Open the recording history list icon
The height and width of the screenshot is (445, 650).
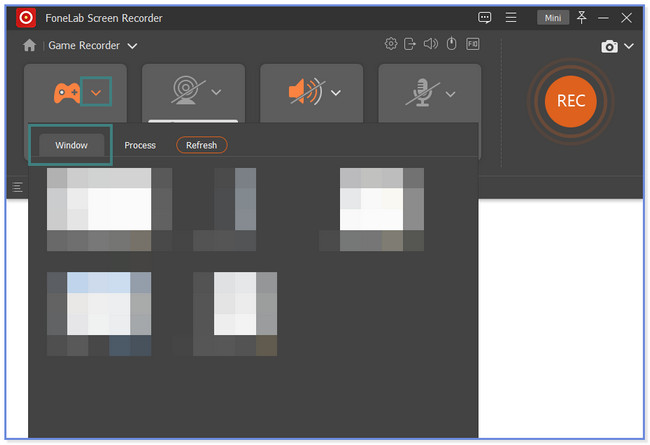click(17, 187)
